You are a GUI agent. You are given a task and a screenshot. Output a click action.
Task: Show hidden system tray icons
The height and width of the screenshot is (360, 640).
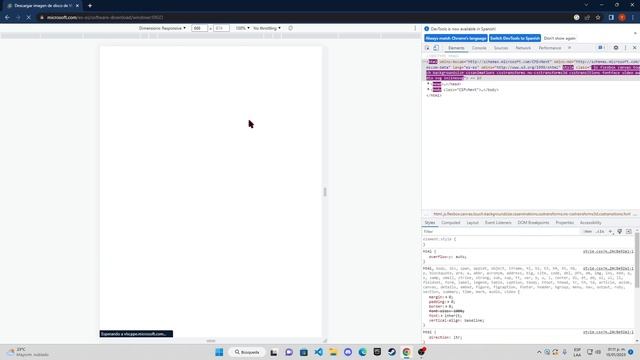539,352
